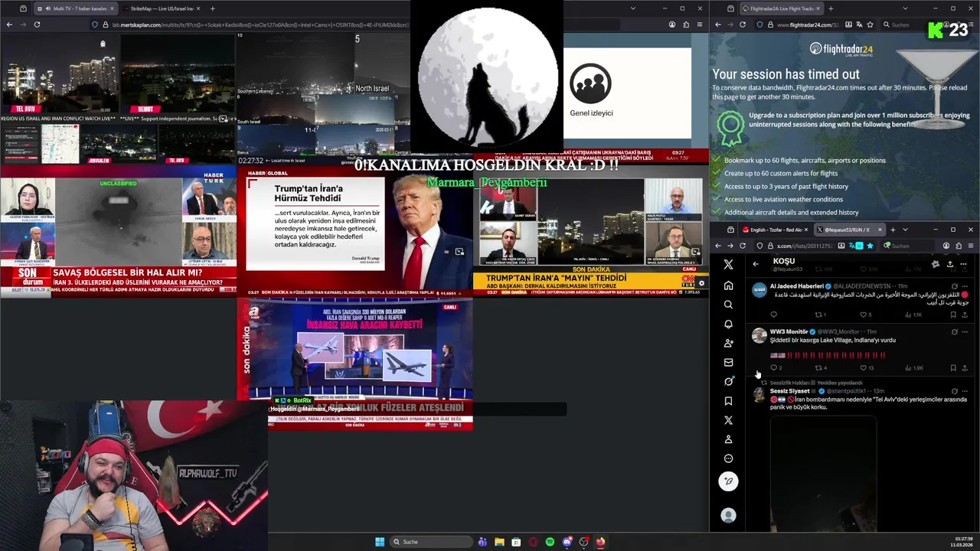
Task: Click the @fequeun53 handle under KOŞU
Action: point(788,269)
